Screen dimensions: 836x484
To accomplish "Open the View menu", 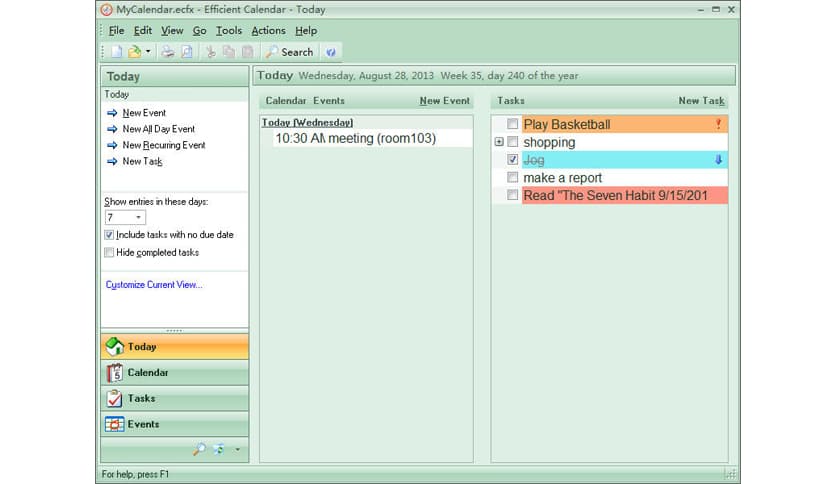I will coord(172,30).
